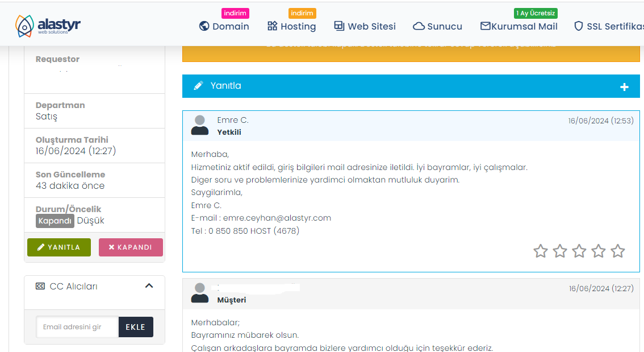Viewport: 644px width, 352px height.
Task: Rate the reply two stars
Action: pos(560,251)
